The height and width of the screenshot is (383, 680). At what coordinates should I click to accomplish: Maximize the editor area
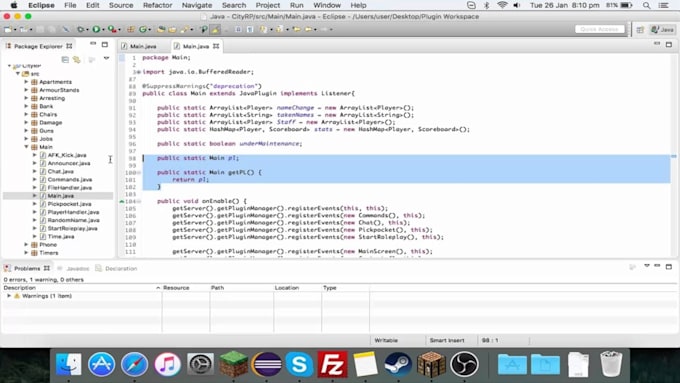click(669, 44)
